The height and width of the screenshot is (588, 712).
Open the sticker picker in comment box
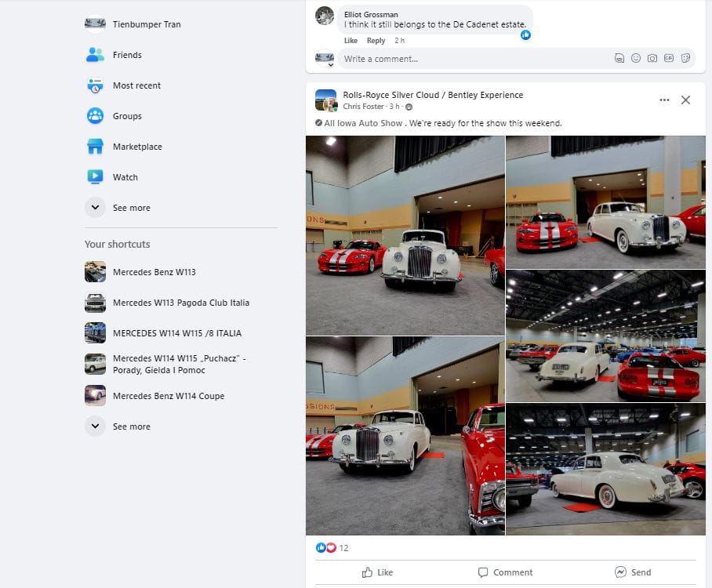coord(685,58)
